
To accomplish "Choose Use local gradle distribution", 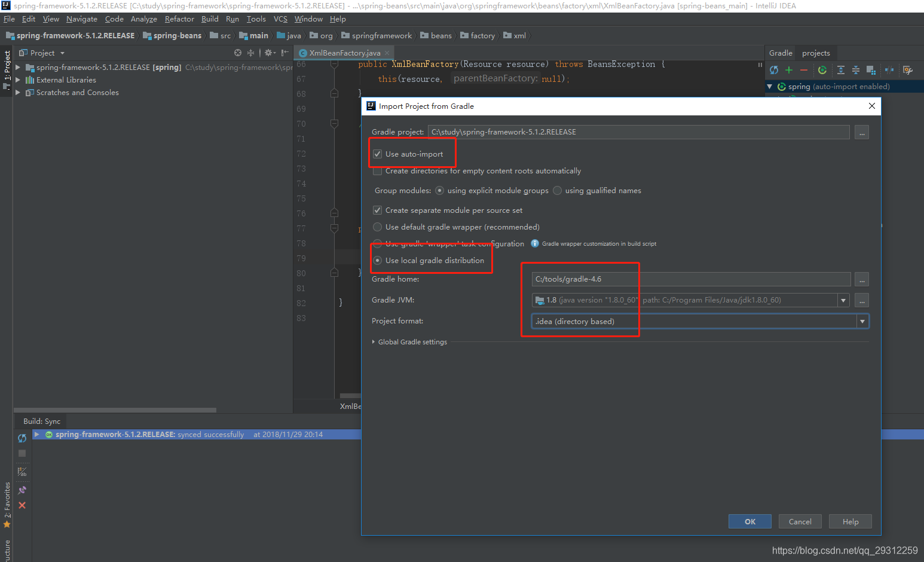I will (377, 261).
